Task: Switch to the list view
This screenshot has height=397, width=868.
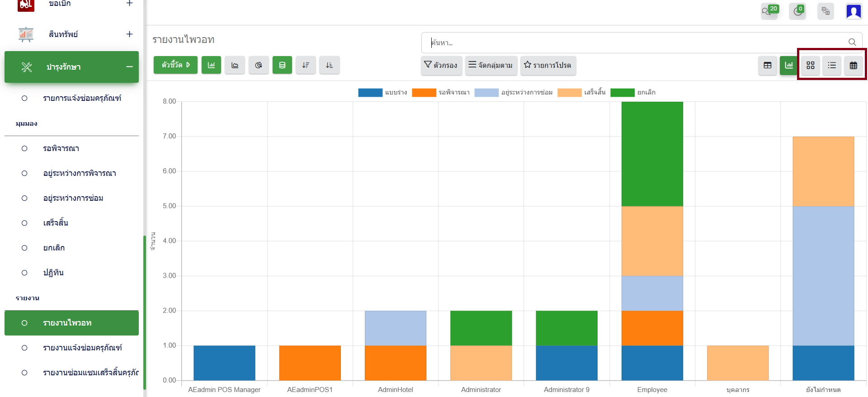Action: [x=832, y=66]
